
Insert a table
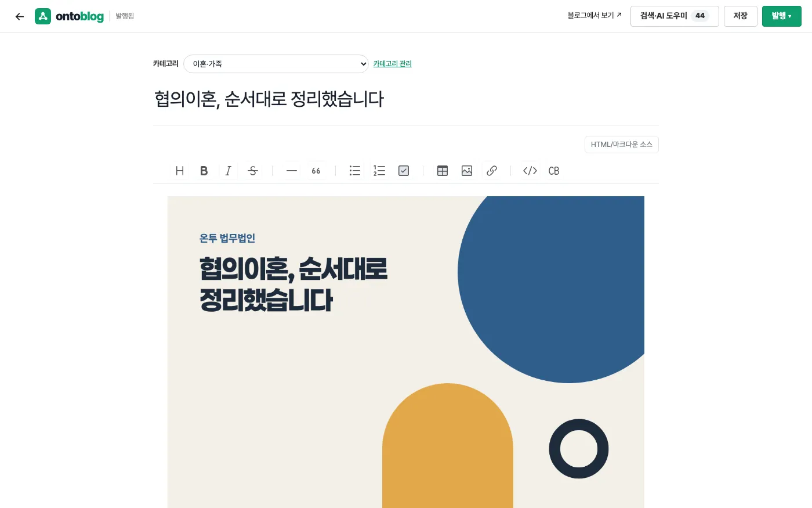click(x=443, y=171)
